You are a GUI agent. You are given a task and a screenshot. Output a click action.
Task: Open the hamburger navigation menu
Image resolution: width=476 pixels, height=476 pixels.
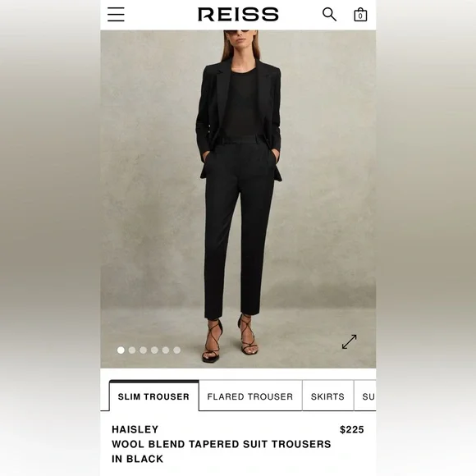point(116,14)
